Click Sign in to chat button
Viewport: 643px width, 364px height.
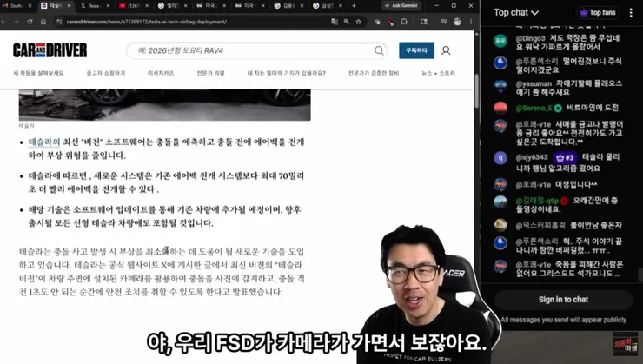click(x=563, y=300)
